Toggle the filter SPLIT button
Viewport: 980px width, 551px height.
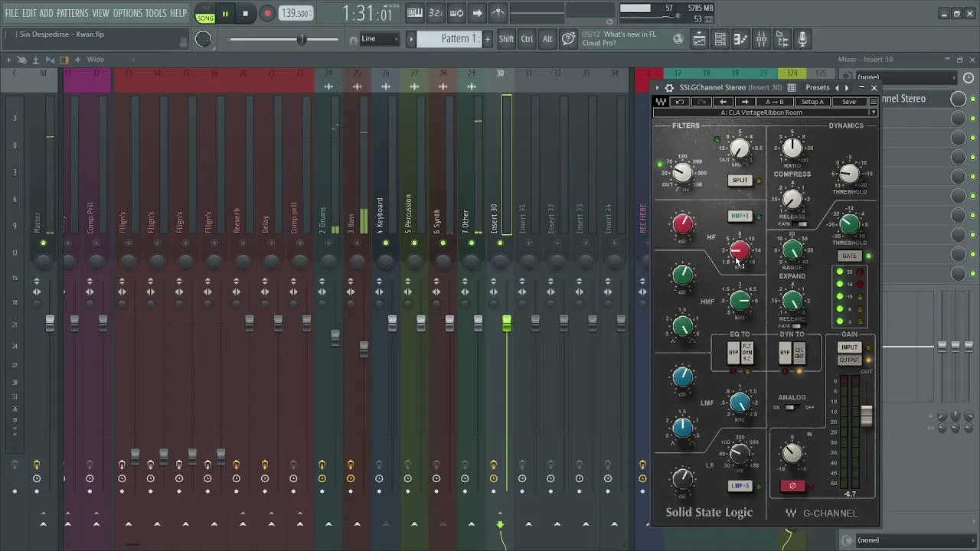point(740,181)
